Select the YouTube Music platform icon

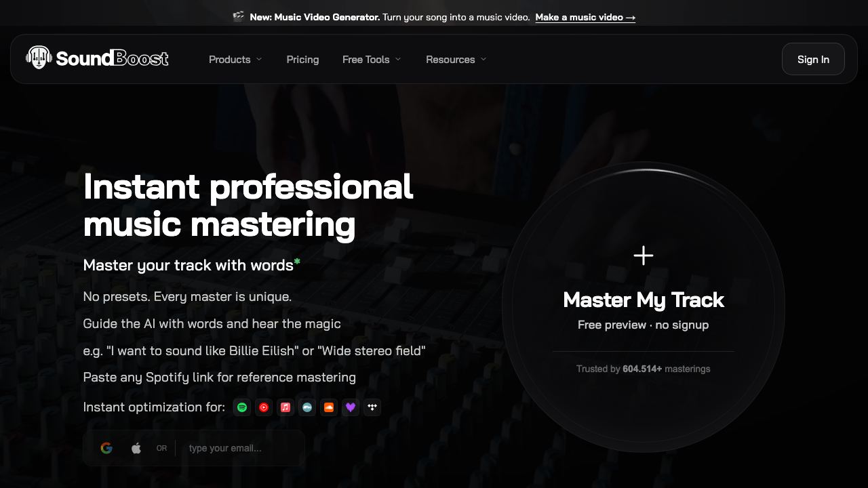(264, 407)
